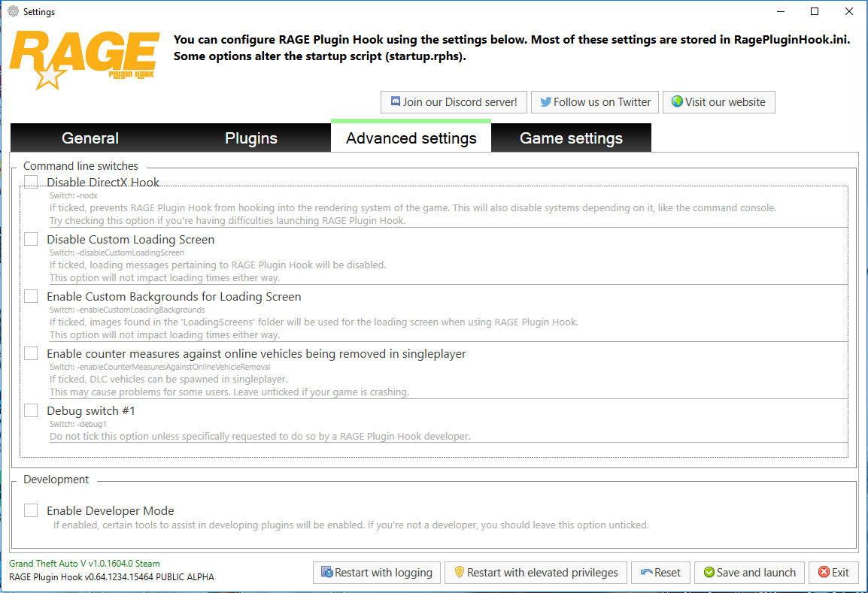Click the Restart with logging icon
This screenshot has height=593, width=868.
(327, 573)
